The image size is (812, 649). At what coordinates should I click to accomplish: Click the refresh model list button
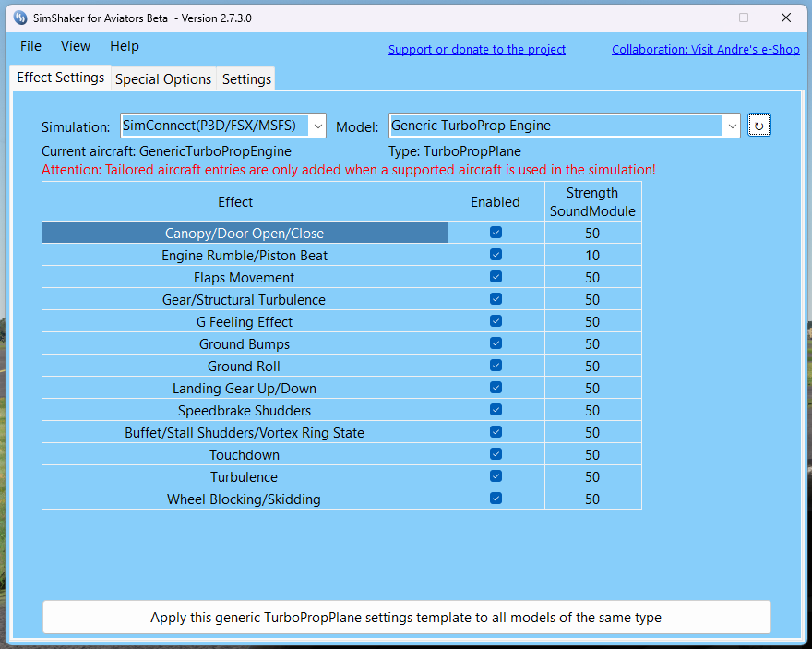pos(759,126)
